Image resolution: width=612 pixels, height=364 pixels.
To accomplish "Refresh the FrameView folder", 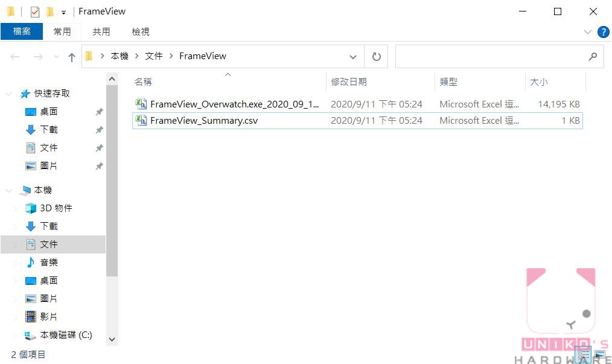I will 376,57.
